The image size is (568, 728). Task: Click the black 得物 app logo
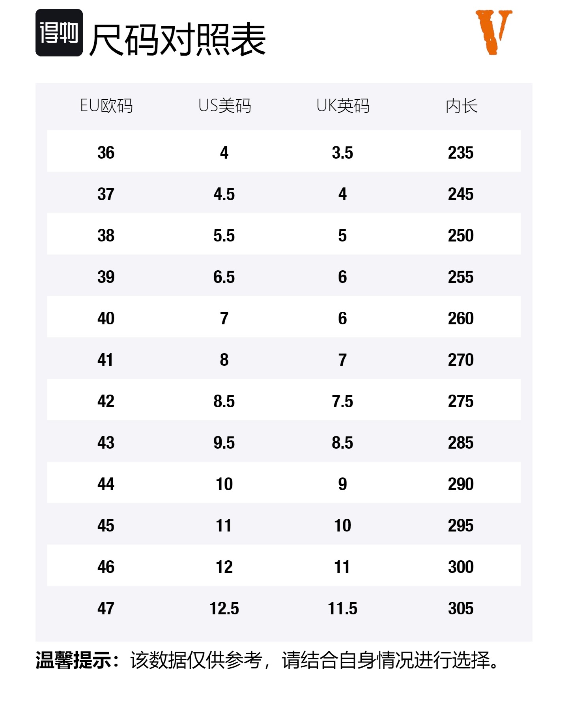point(59,33)
